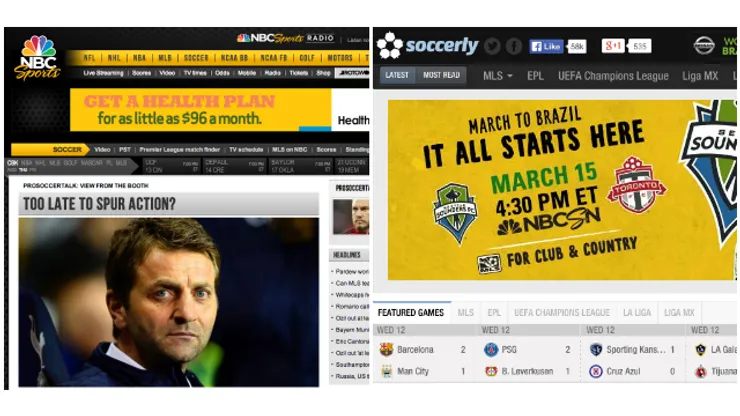The image size is (740, 416).
Task: Open the NBC Sports peacock logo
Action: [x=38, y=57]
